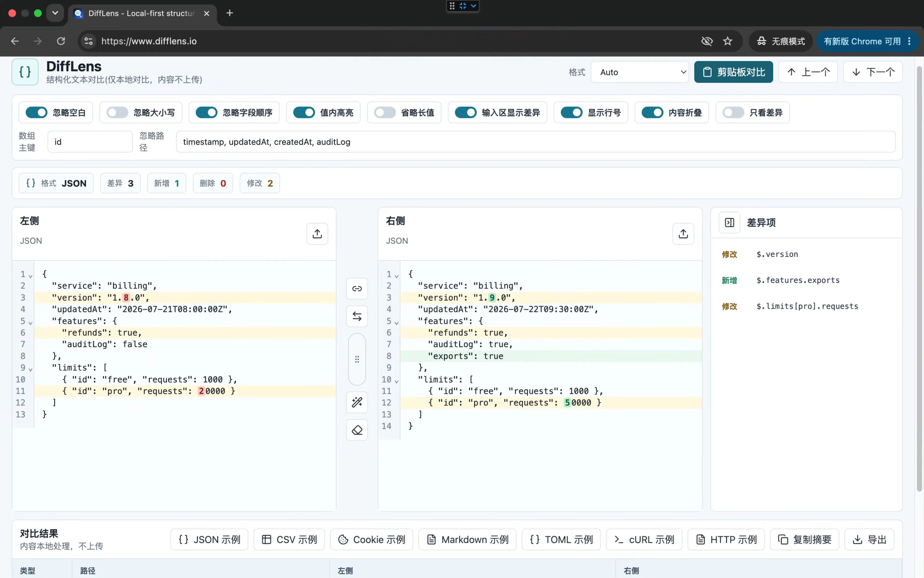924x578 pixels.
Task: Load the Cookie 示例
Action: 372,539
